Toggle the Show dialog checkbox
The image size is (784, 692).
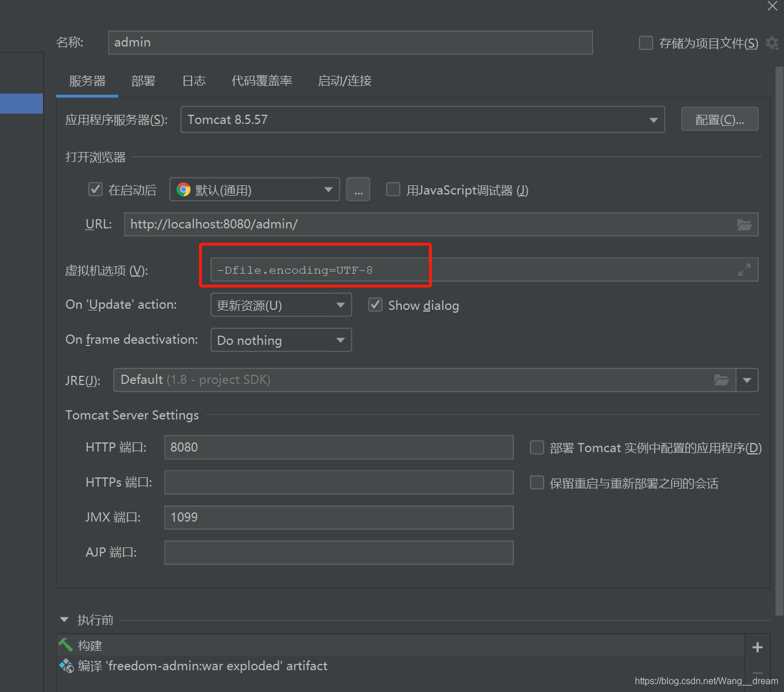coord(375,305)
